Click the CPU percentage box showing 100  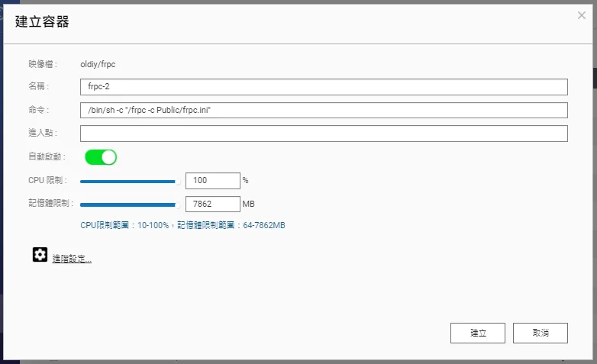212,181
